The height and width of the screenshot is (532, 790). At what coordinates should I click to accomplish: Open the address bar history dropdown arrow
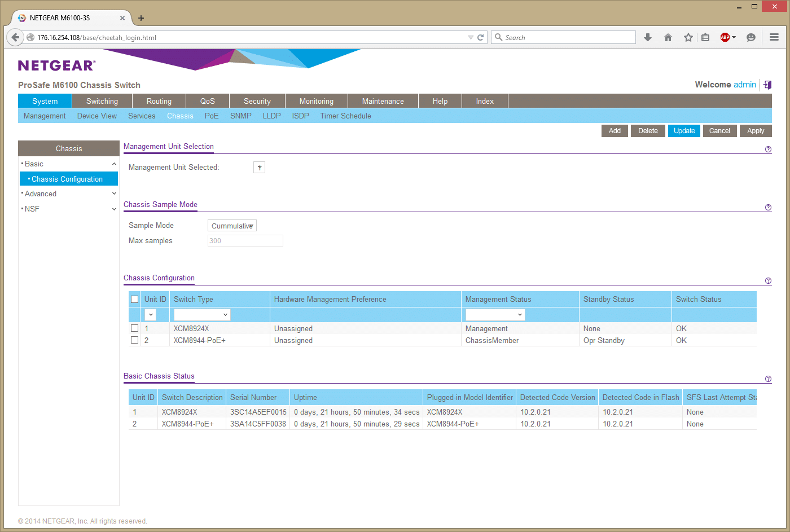[471, 37]
